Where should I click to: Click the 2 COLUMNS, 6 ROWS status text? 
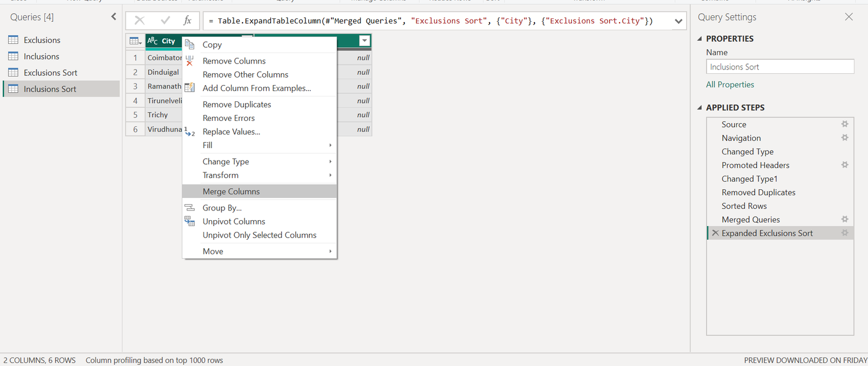40,361
